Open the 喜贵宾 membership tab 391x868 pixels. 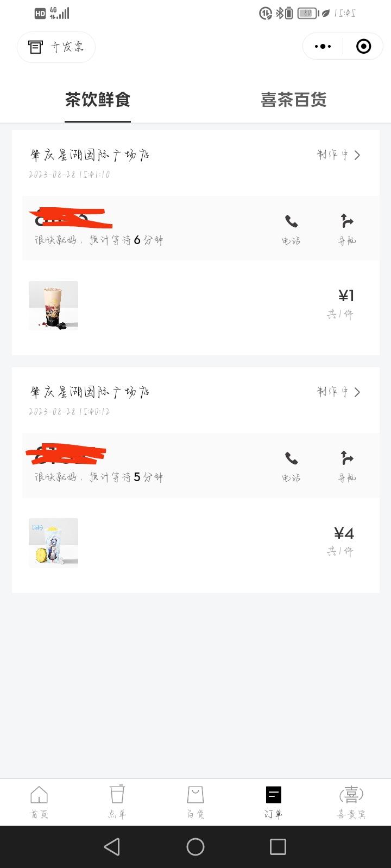click(x=351, y=802)
